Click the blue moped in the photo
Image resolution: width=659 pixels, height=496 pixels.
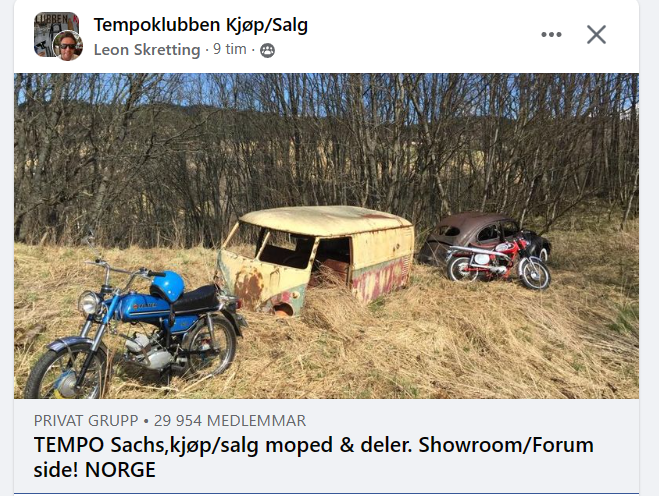pos(136,327)
